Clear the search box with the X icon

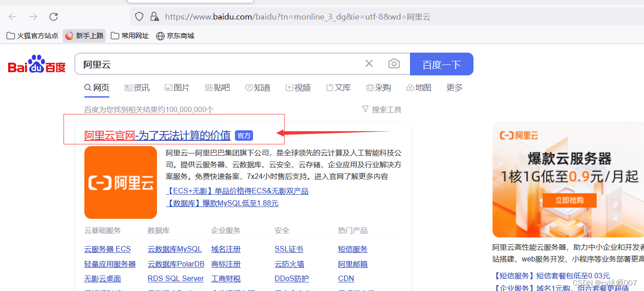[369, 64]
